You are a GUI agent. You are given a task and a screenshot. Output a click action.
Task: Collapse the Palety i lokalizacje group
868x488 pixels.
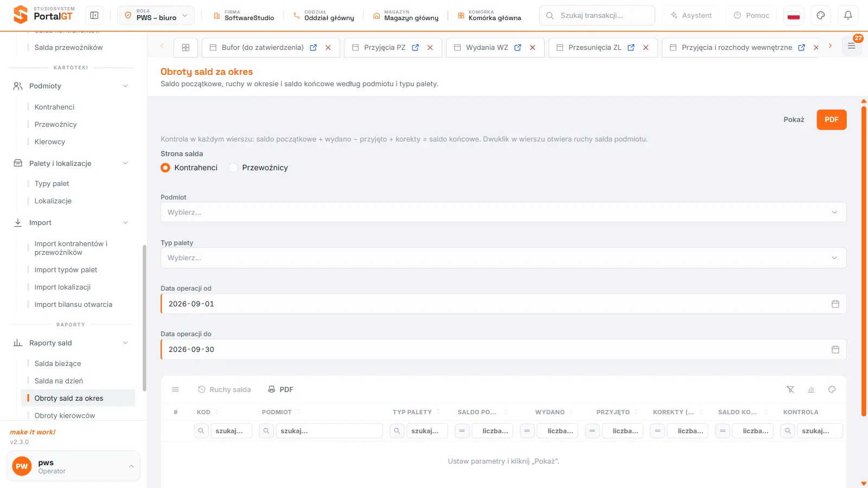click(x=125, y=164)
